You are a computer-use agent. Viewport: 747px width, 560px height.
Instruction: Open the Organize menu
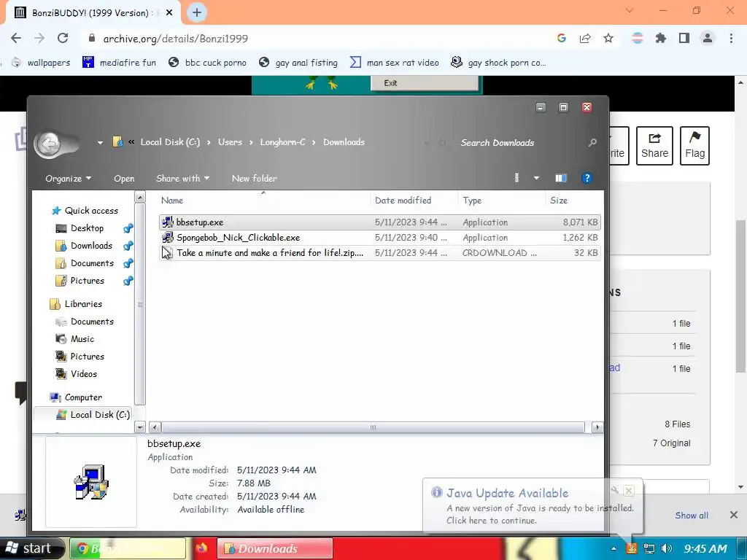coord(68,179)
